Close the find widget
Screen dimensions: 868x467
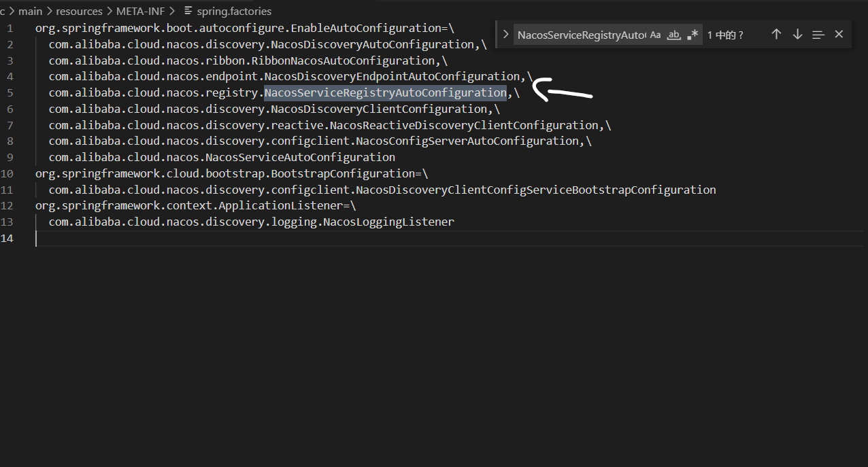[x=839, y=34]
